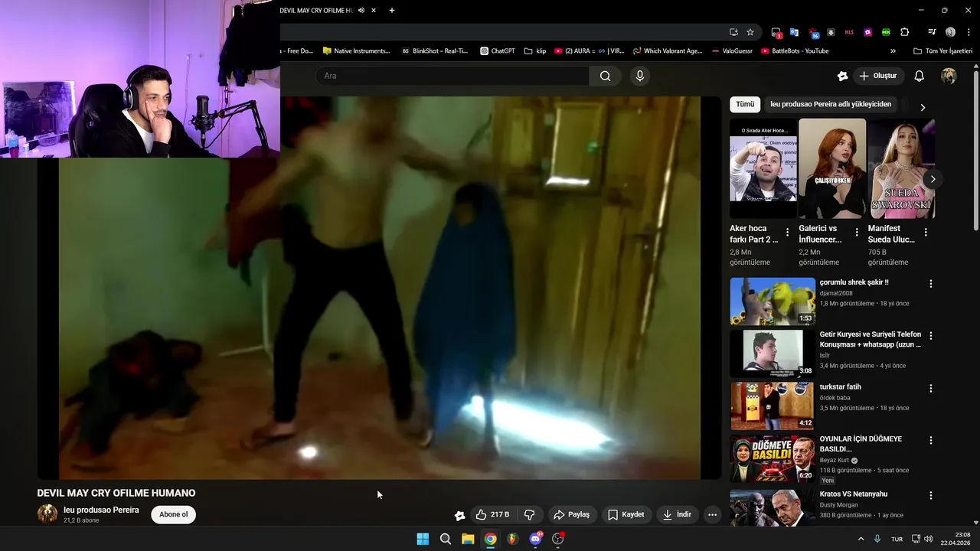
Task: Click the sparkle icon beside Oluştur button
Action: coord(842,76)
